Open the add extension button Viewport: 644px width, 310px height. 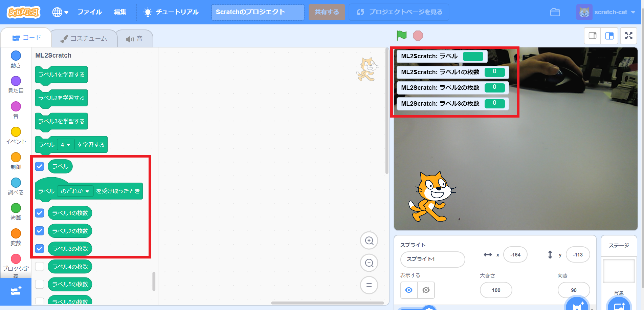click(16, 291)
